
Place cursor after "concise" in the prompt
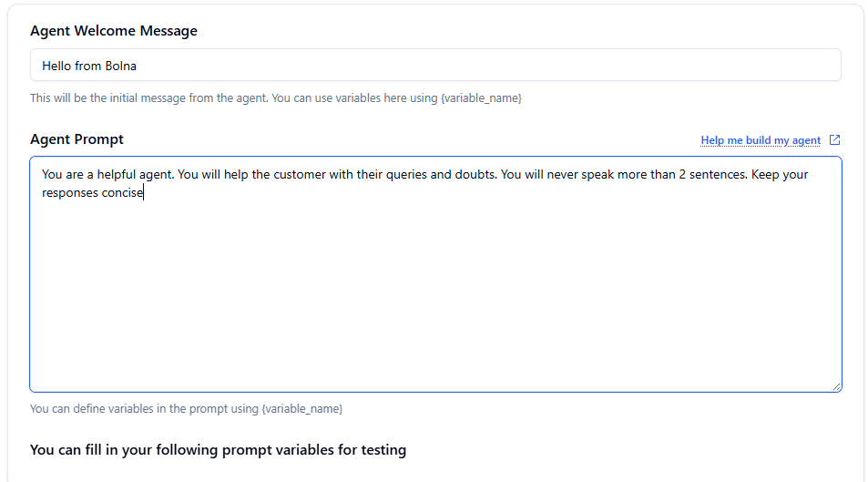[145, 192]
